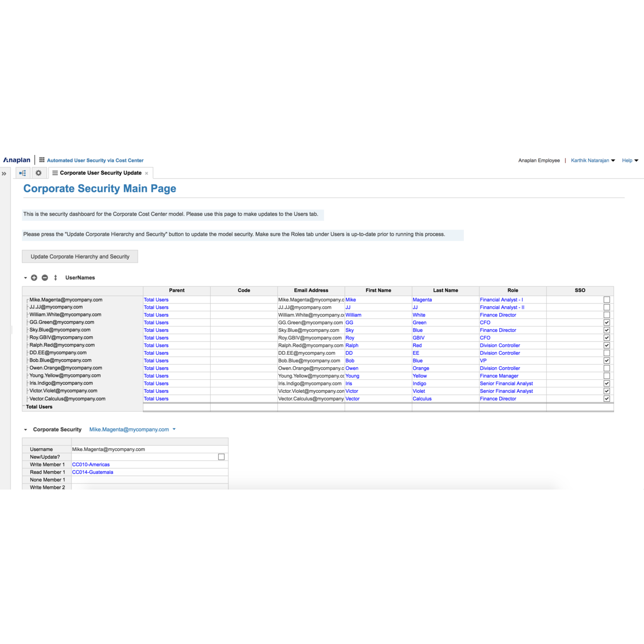The height and width of the screenshot is (644, 644).
Task: Expand the collapsed sidebar using the double chevron
Action: (4, 174)
